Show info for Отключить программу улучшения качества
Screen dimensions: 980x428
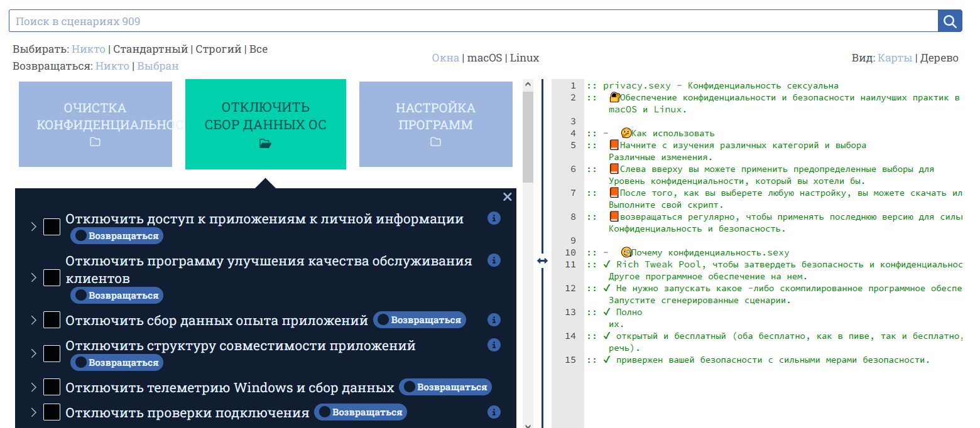point(494,260)
